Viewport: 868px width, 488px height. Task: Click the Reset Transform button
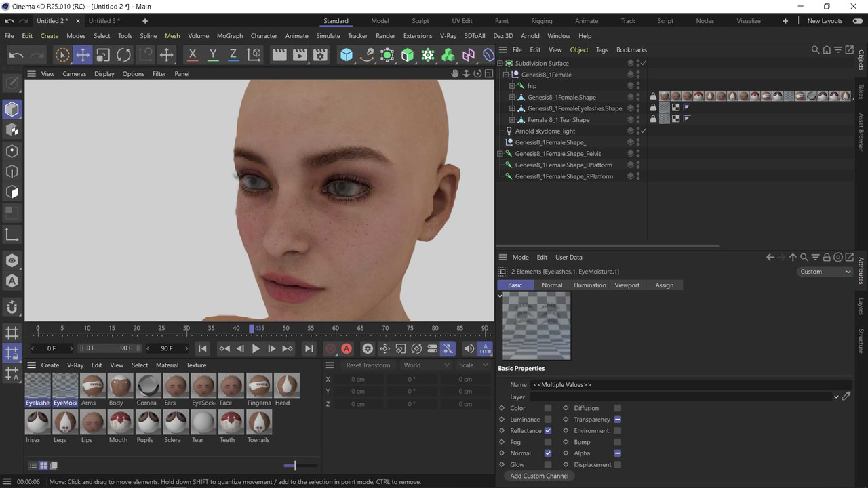368,365
